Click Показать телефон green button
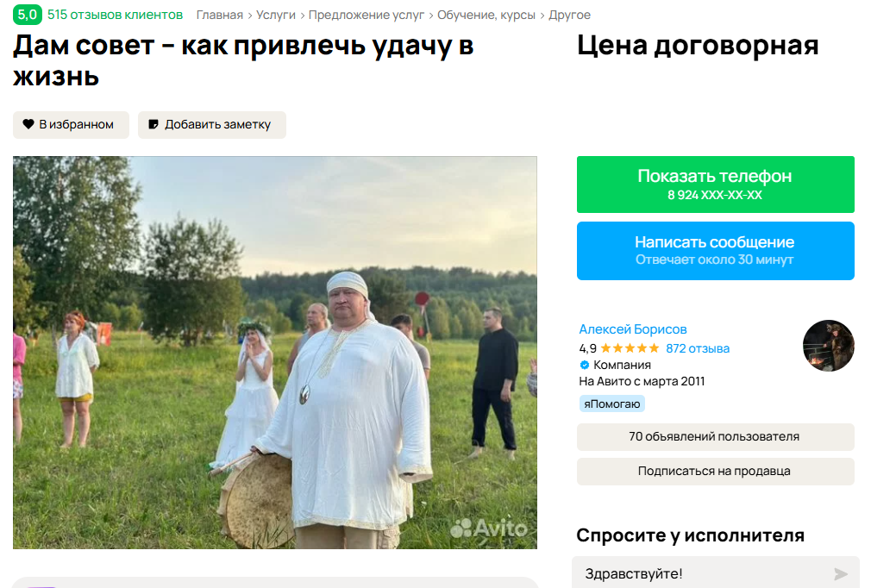Screen dimensions: 871x588 (716, 185)
